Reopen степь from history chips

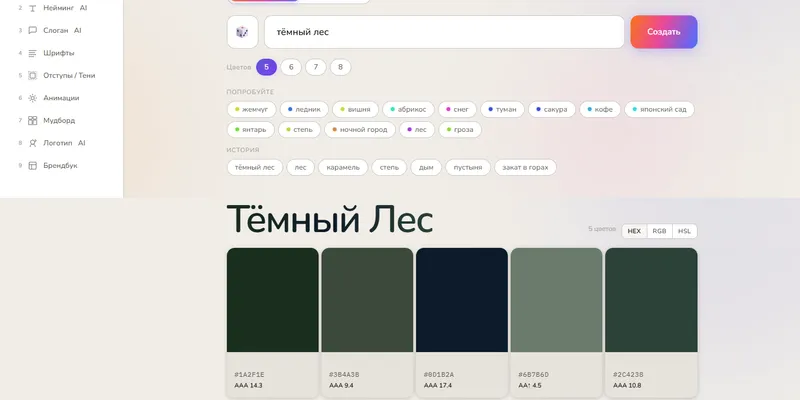click(389, 167)
